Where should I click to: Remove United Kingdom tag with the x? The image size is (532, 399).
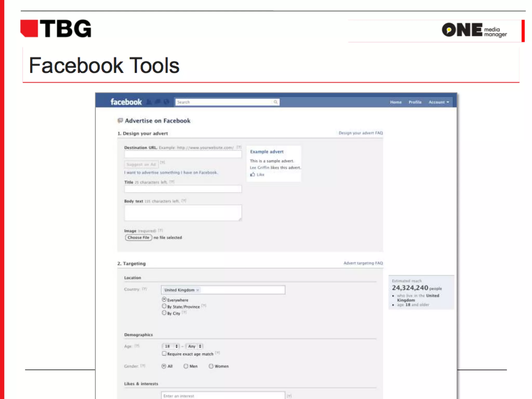198,290
